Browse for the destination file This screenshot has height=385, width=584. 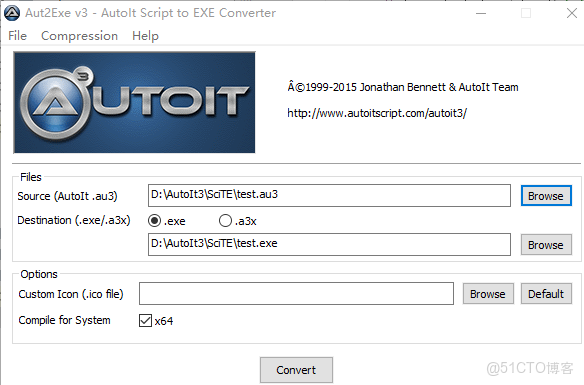click(546, 245)
